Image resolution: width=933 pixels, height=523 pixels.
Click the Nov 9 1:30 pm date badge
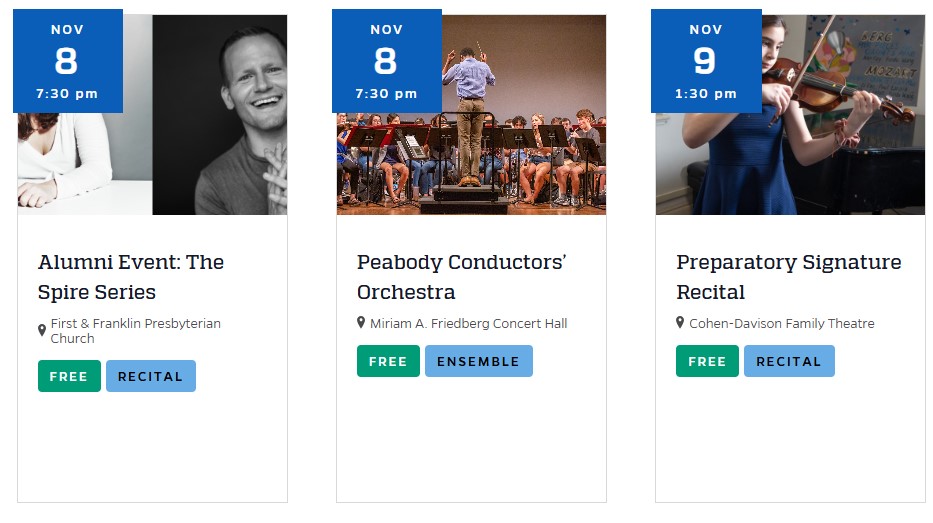[705, 61]
